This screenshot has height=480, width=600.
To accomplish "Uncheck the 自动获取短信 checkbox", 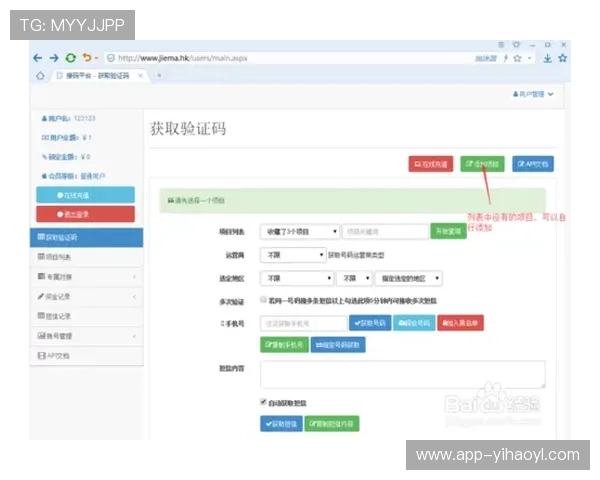I will 263,402.
